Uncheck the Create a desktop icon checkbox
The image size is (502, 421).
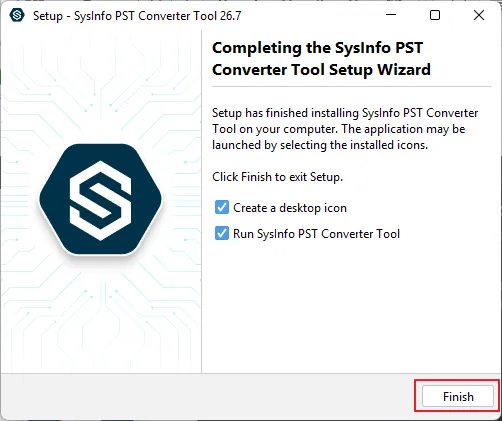tap(222, 207)
